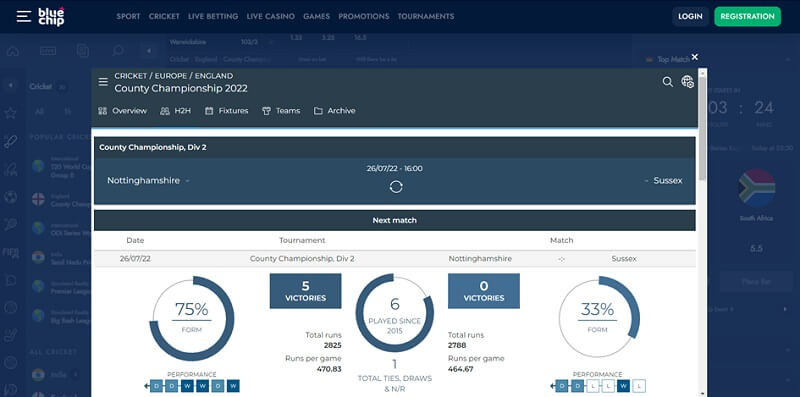Open the GAMES page
Screen dimensions: 800x397
point(316,16)
